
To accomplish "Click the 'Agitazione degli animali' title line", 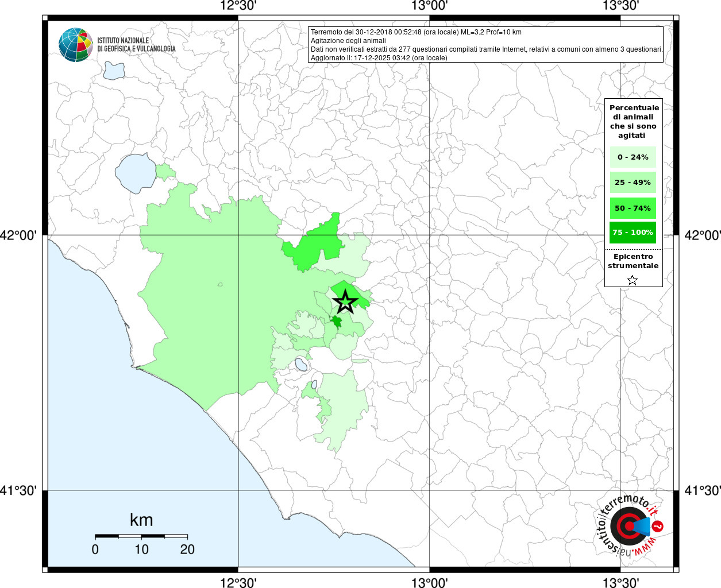I will click(x=349, y=41).
